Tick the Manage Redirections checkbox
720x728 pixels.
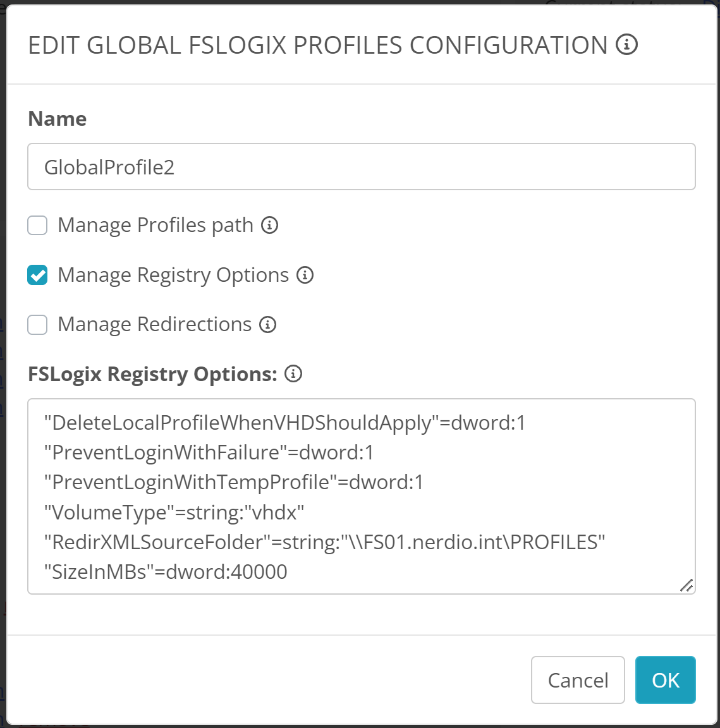pos(37,325)
